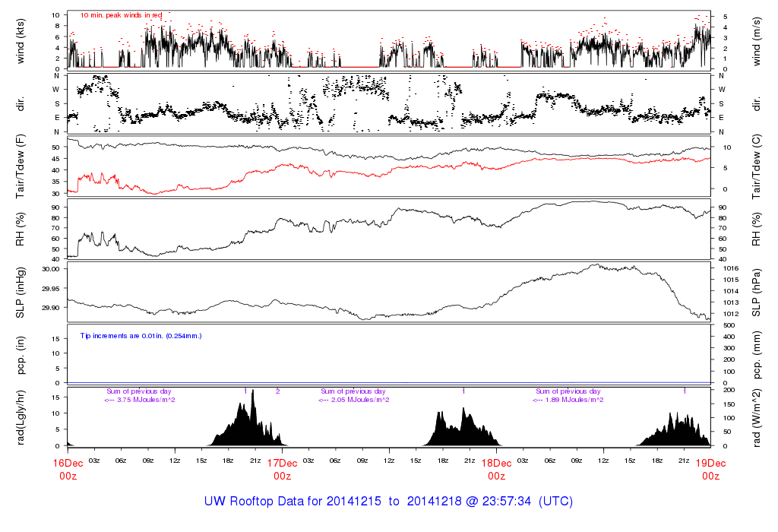This screenshot has height=532, width=778.
Task: Click the 'SLP (hPa)' axis label
Action: tap(757, 291)
